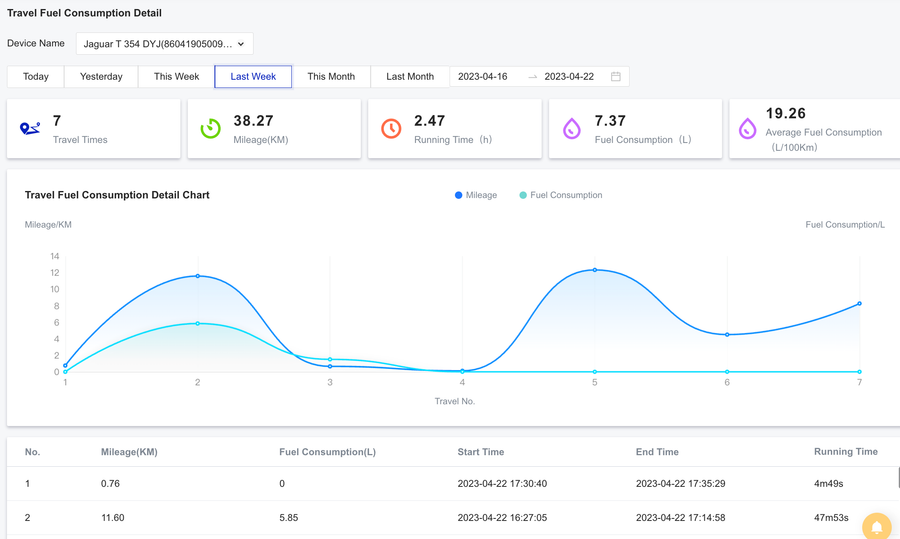Choose the Last Month range
Screen dimensions: 900x539
coord(410,77)
